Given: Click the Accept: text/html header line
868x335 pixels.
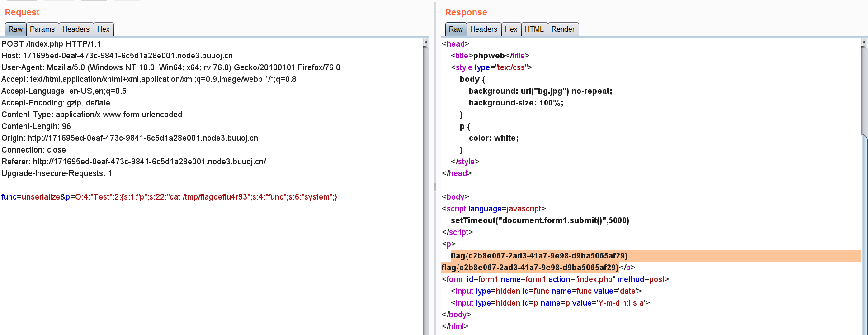Looking at the screenshot, I should click(x=149, y=79).
